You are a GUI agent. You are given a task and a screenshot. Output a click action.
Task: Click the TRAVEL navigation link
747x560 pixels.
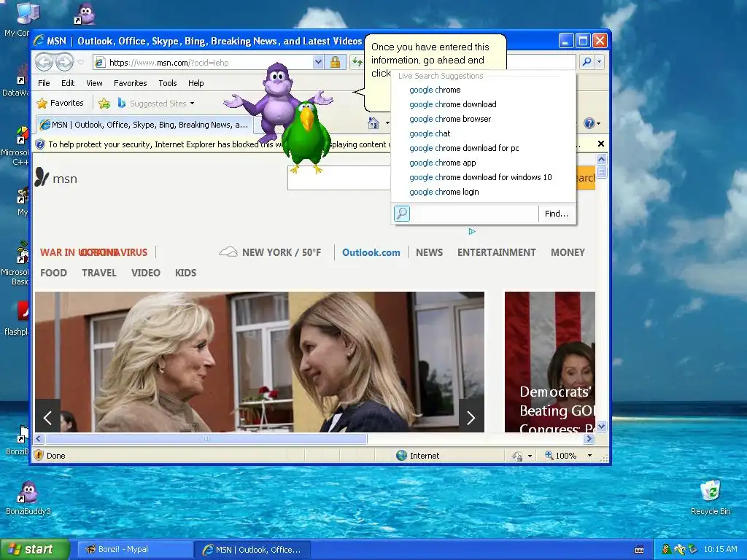(99, 273)
